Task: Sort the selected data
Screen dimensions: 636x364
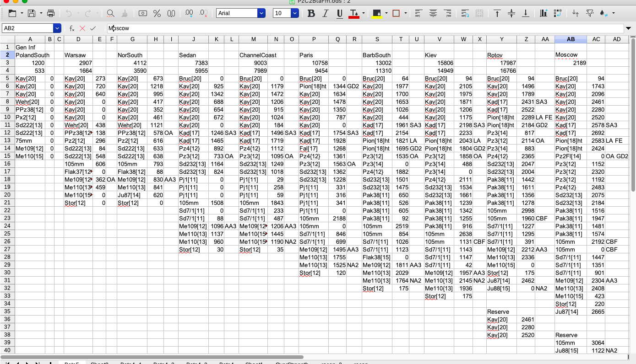Action: tap(576, 13)
